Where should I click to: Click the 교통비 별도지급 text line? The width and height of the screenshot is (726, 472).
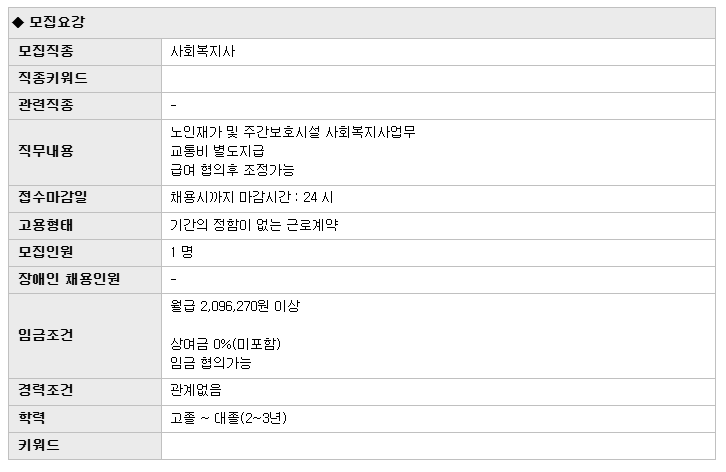point(217,151)
